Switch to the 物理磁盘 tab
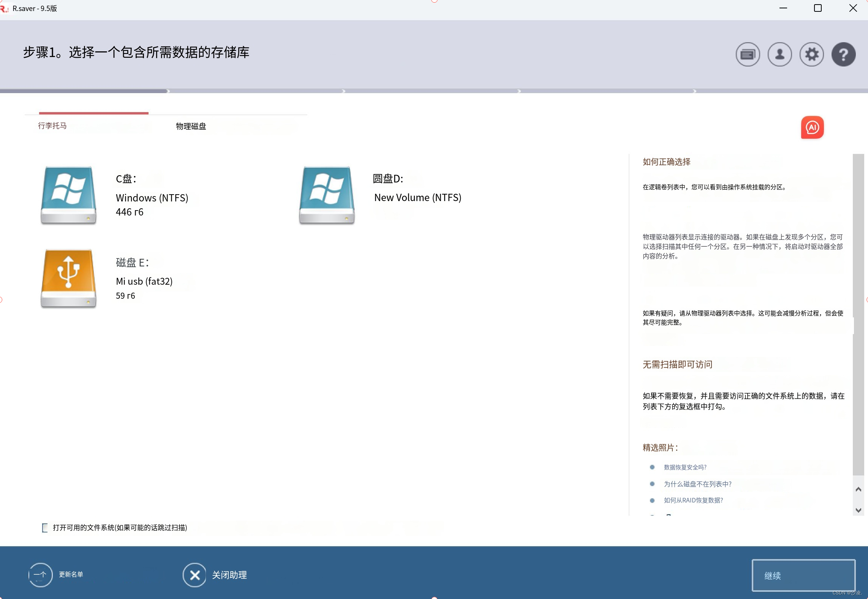This screenshot has width=868, height=599. (x=191, y=126)
